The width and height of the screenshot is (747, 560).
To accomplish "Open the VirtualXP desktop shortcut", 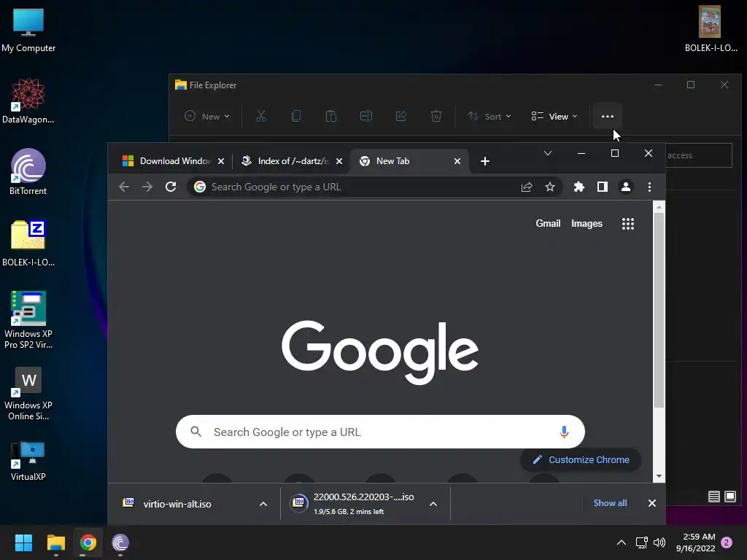I will [28, 462].
